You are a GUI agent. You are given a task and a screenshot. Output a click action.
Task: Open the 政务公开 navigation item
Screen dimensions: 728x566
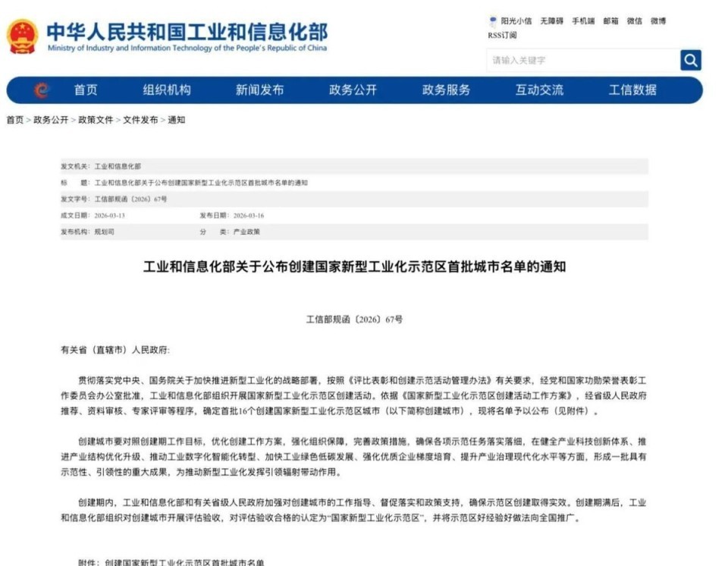click(353, 90)
